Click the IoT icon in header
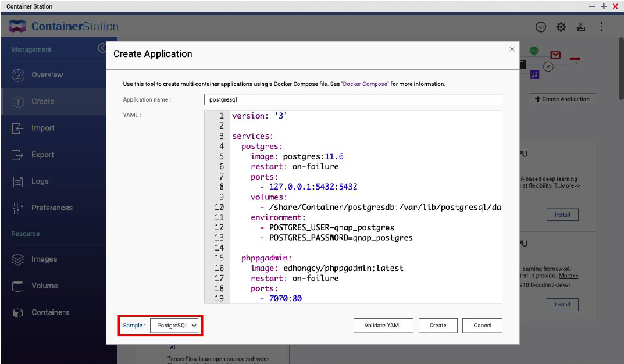The height and width of the screenshot is (364, 624). tap(541, 27)
